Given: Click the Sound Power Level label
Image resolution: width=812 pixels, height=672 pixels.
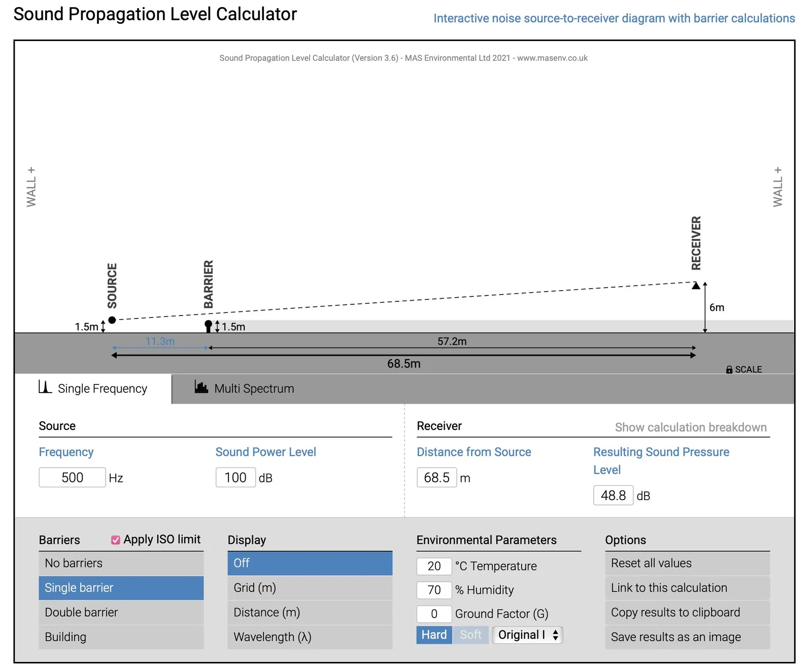Looking at the screenshot, I should tap(266, 452).
